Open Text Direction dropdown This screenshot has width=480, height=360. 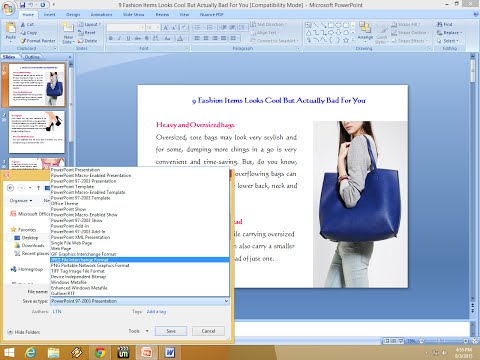click(267, 25)
